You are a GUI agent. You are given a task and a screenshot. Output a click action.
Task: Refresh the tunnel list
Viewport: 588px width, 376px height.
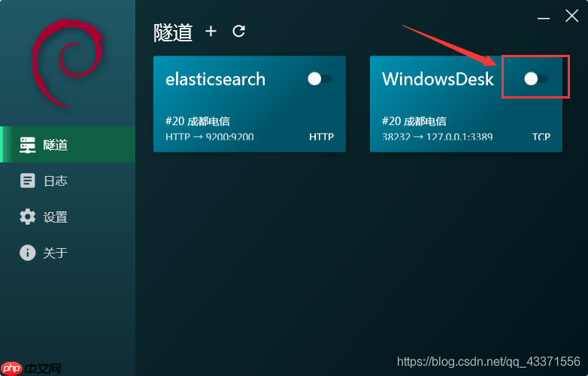point(239,31)
